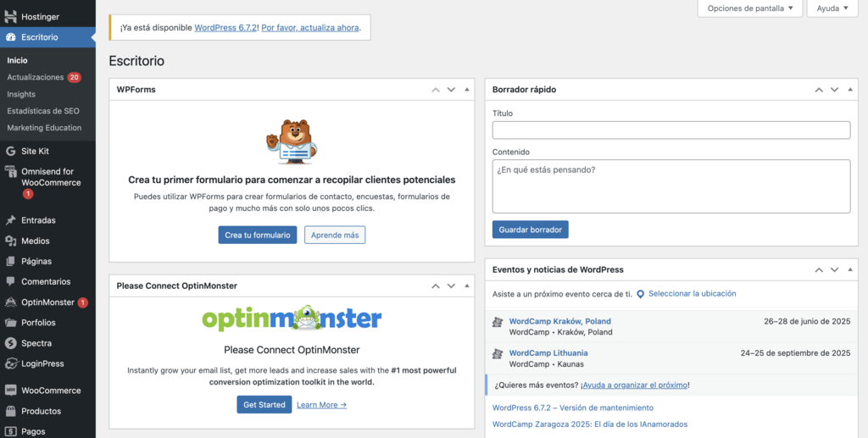Collapse the WPForms panel with its triangle toggle
The width and height of the screenshot is (868, 438).
point(466,89)
